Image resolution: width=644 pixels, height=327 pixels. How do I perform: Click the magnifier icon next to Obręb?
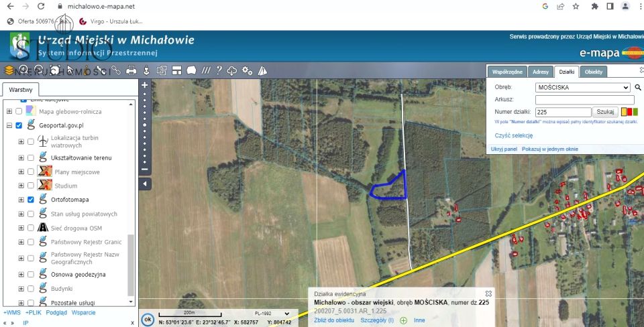pyautogui.click(x=638, y=87)
